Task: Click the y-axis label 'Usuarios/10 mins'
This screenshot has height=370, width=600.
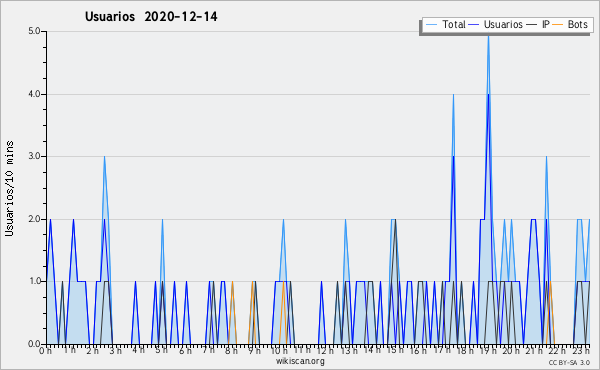Action: click(x=9, y=188)
